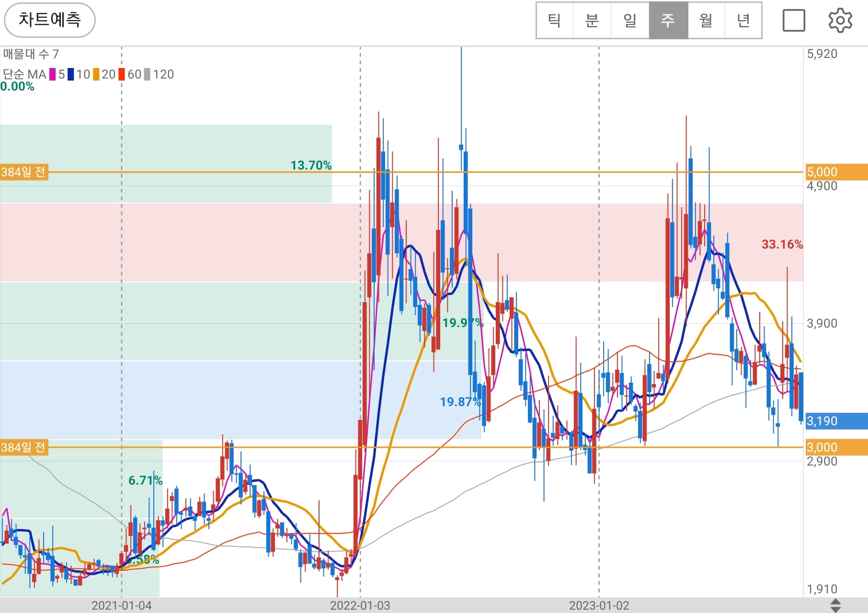Click the 0.00% green percentage label
This screenshot has width=868, height=613.
[17, 87]
